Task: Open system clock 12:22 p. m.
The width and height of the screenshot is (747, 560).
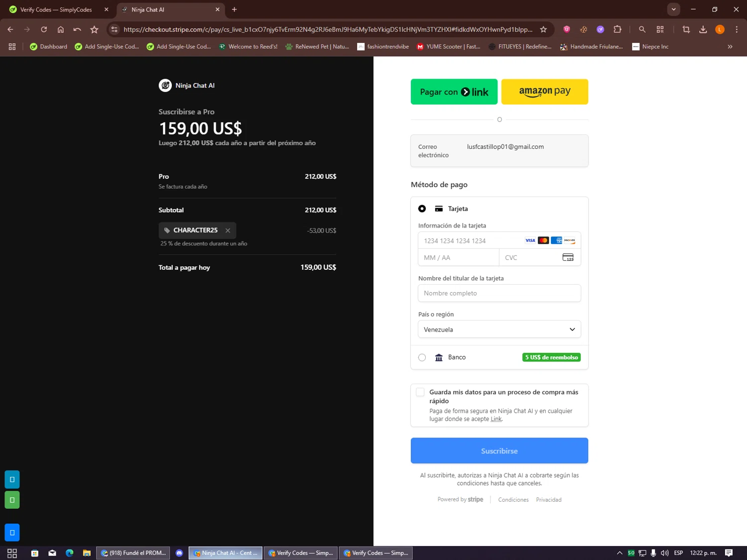Action: tap(703, 553)
